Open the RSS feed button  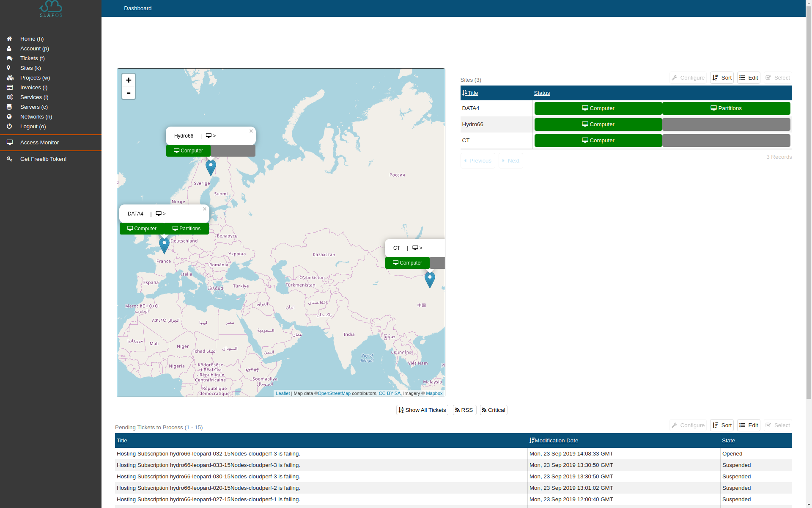tap(464, 410)
